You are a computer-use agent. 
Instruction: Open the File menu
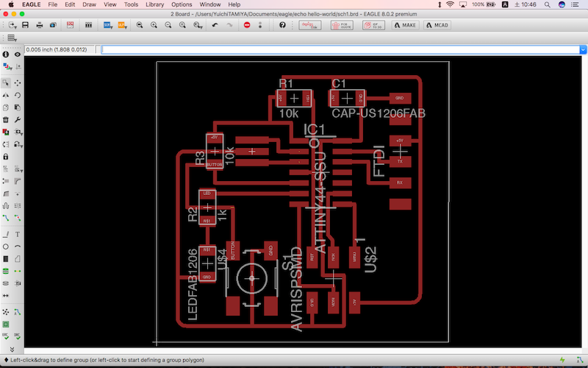coord(52,4)
